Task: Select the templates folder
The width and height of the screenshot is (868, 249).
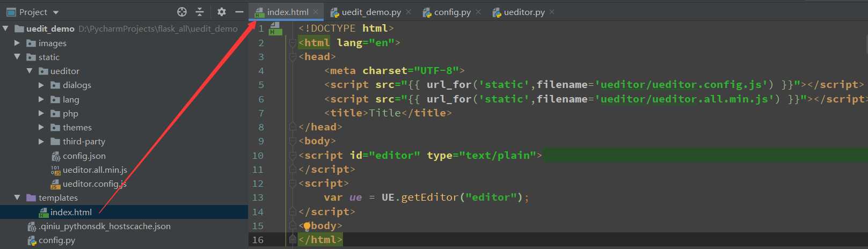Action: (x=58, y=197)
